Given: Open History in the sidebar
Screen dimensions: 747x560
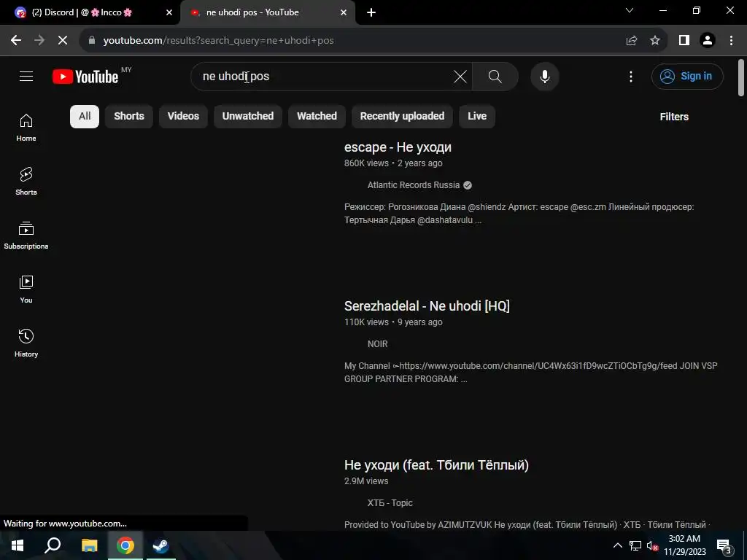Looking at the screenshot, I should pyautogui.click(x=26, y=343).
